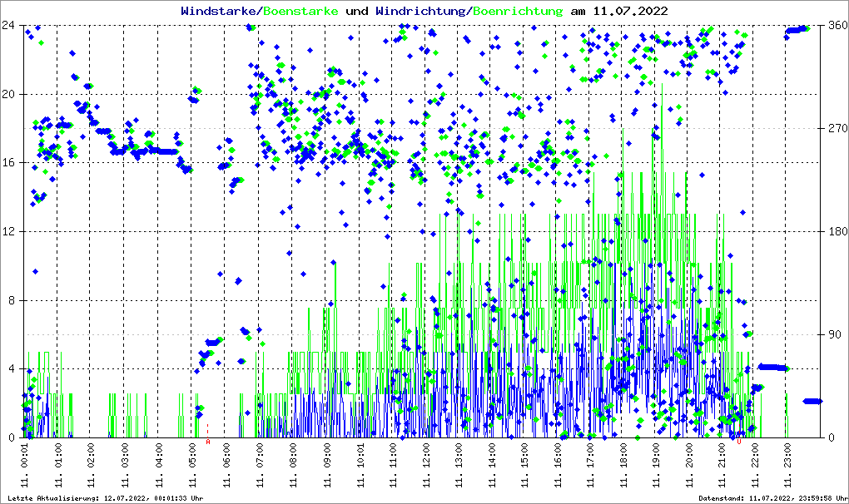Screen dimensions: 849x504
Task: Click the green "Boenstarke" title word
Action: (x=300, y=11)
